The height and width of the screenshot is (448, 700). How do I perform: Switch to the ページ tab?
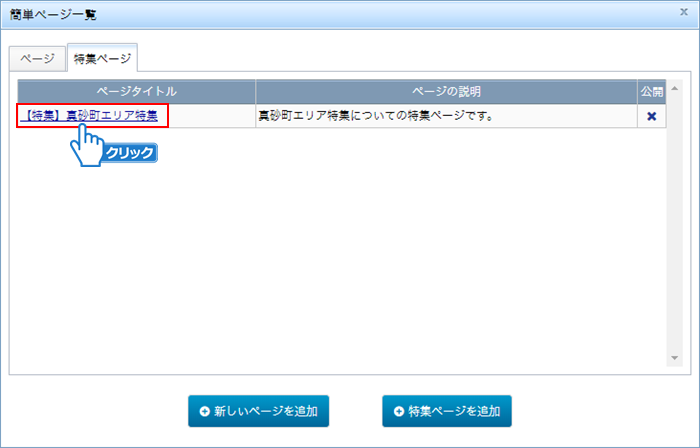(36, 59)
